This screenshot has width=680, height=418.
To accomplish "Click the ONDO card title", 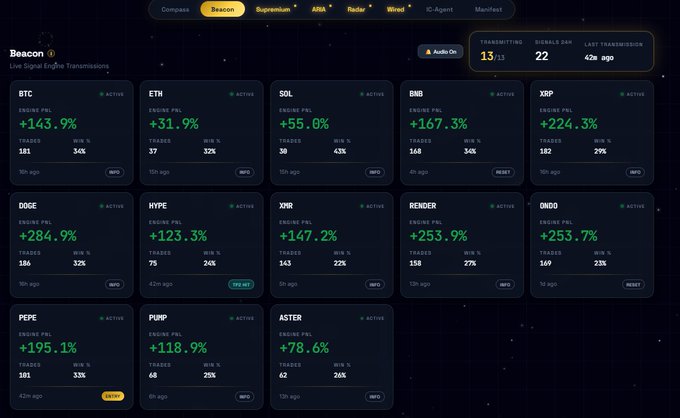I will pos(549,206).
